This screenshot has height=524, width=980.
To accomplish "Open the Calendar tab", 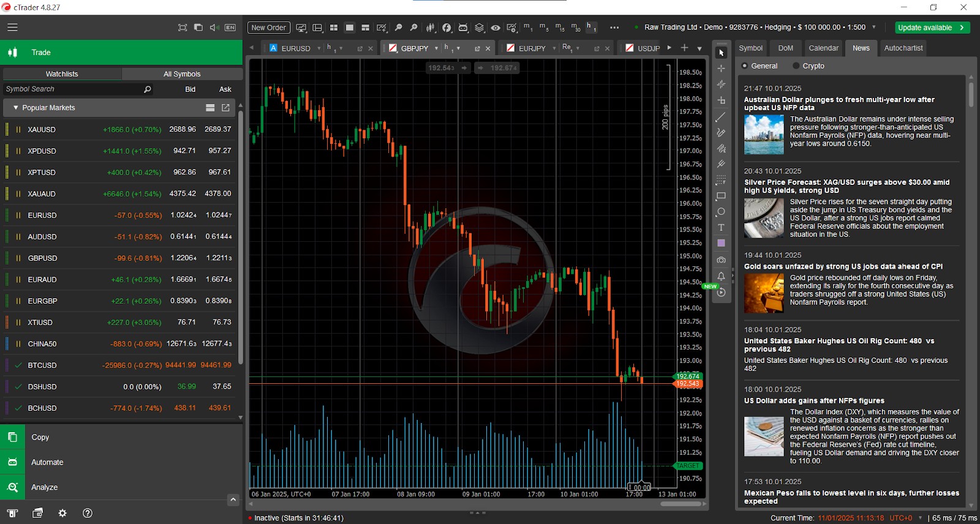I will pos(823,48).
